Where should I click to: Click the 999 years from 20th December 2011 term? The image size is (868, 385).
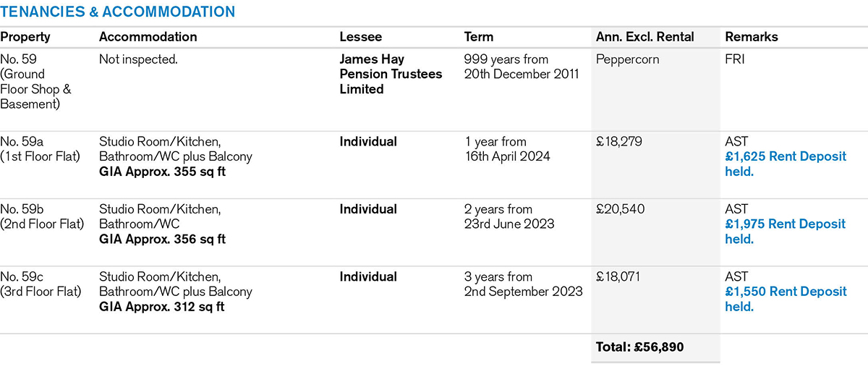coord(522,67)
